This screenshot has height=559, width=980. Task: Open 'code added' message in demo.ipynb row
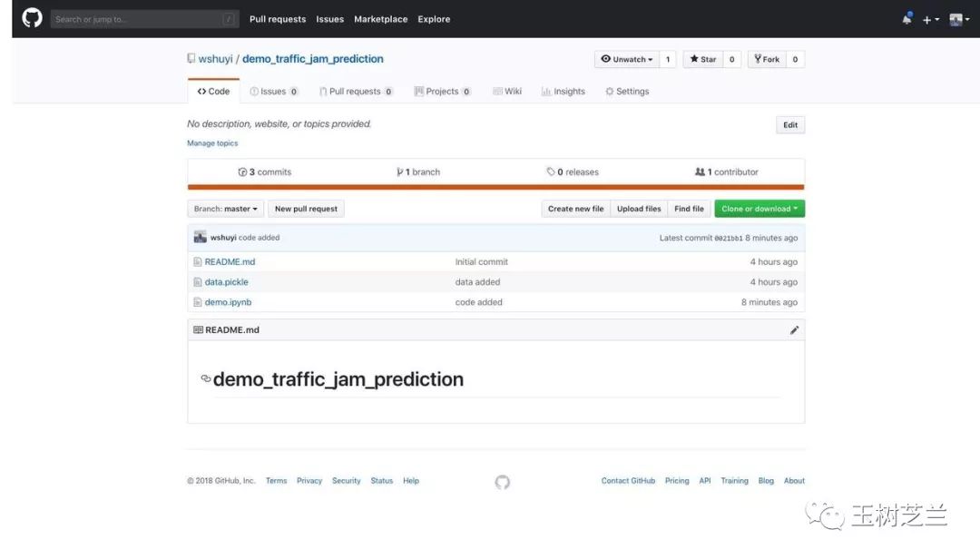(479, 302)
